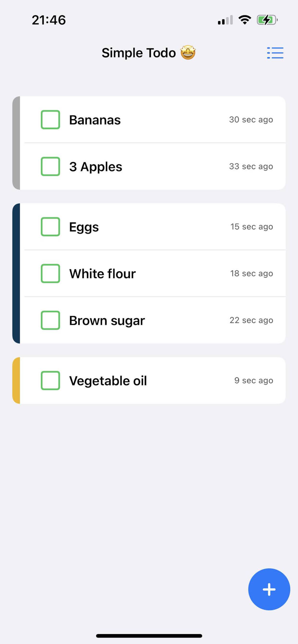Open the list menu icon at top right
The height and width of the screenshot is (644, 298).
coord(275,53)
